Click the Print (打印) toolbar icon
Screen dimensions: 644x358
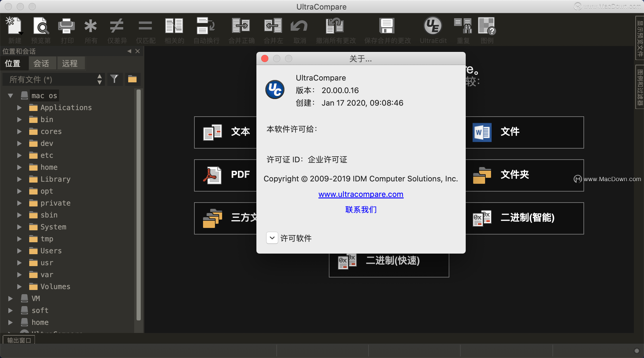[x=66, y=26]
